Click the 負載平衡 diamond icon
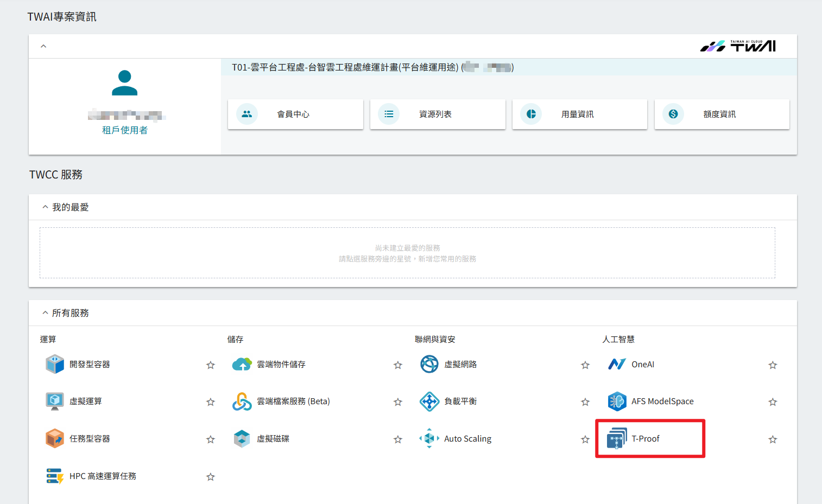This screenshot has height=504, width=822. click(429, 401)
